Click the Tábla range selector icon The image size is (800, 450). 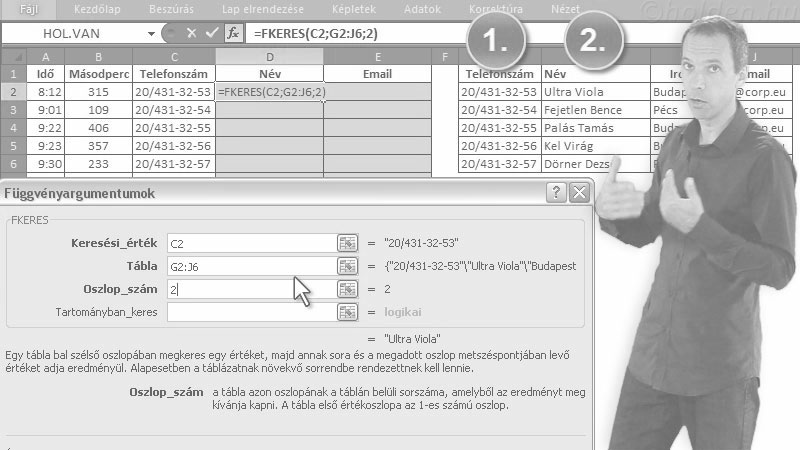pos(347,266)
